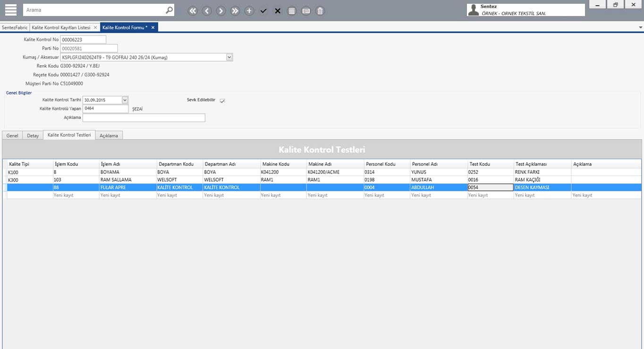Click the ABDULLAH personnel cell
This screenshot has height=349, width=644.
pyautogui.click(x=439, y=187)
